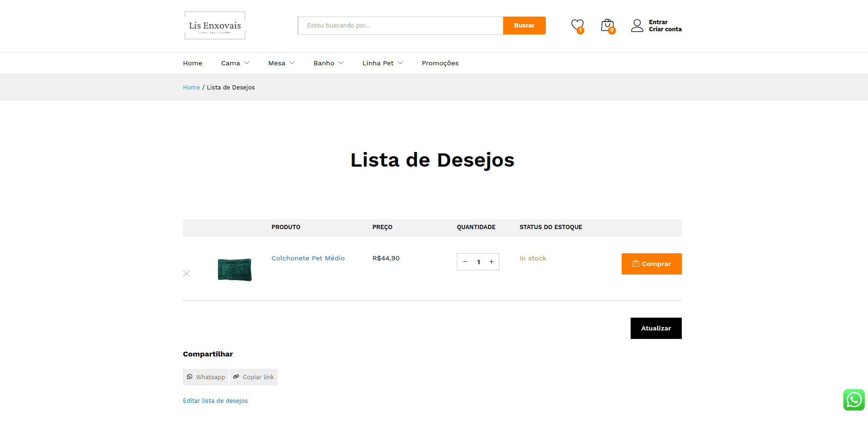868x436 pixels.
Task: Decrease quantity with minus button
Action: tap(465, 262)
